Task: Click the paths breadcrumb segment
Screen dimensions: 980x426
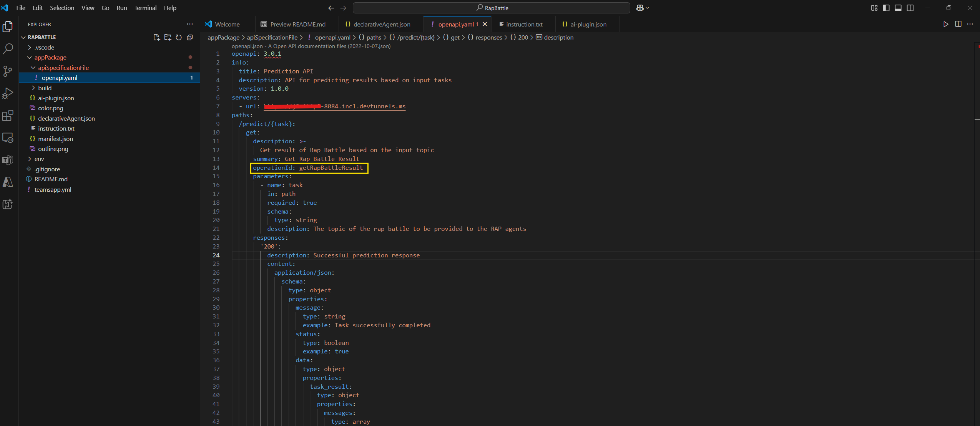Action: (x=370, y=37)
